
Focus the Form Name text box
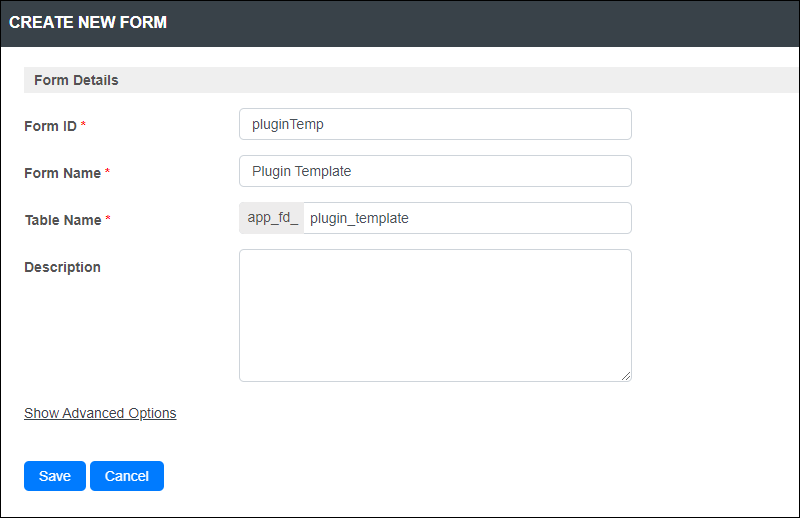coord(435,171)
